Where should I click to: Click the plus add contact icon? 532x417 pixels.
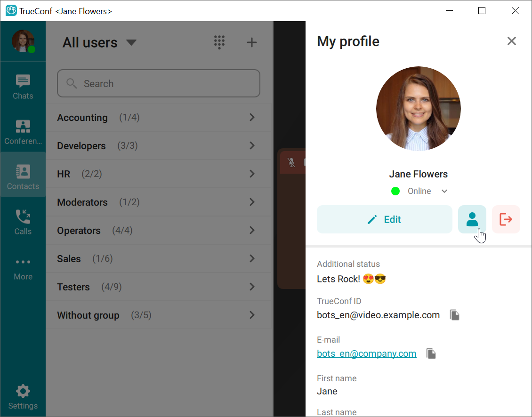(251, 42)
